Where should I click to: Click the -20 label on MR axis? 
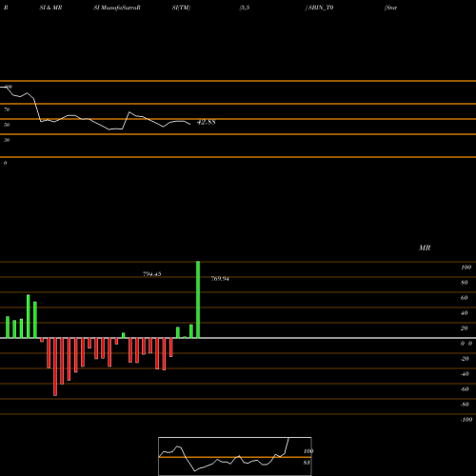[x=465, y=359]
